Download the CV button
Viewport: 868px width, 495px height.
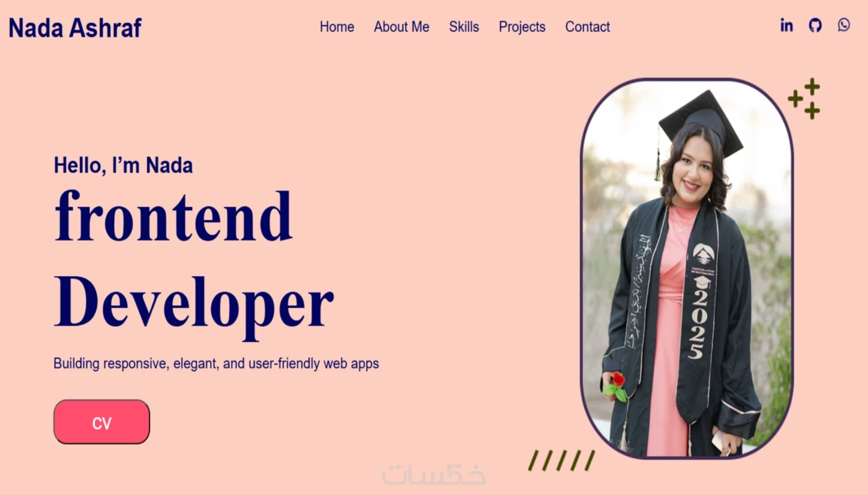[102, 422]
